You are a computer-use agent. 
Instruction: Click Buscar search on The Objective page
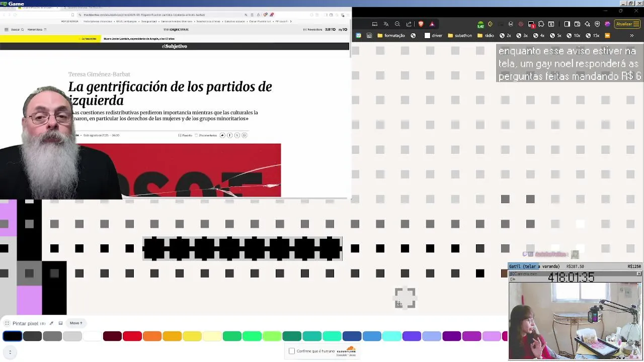point(17,30)
